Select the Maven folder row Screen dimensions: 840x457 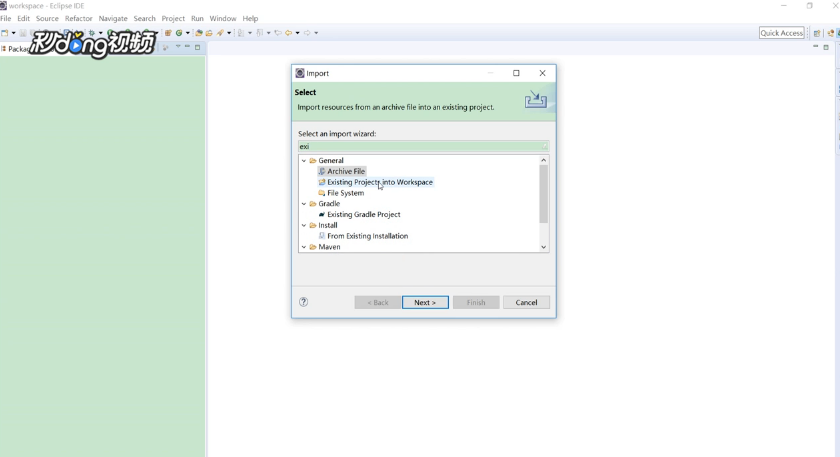click(325, 247)
